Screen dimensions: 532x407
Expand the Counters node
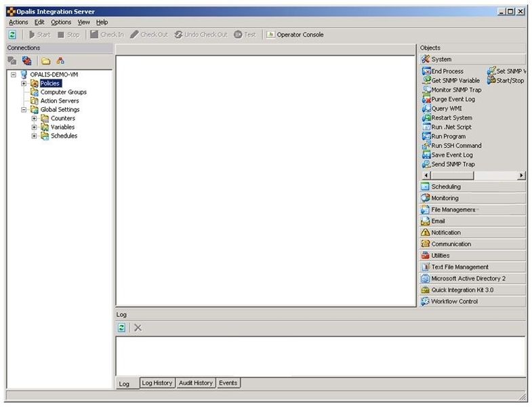coord(34,118)
